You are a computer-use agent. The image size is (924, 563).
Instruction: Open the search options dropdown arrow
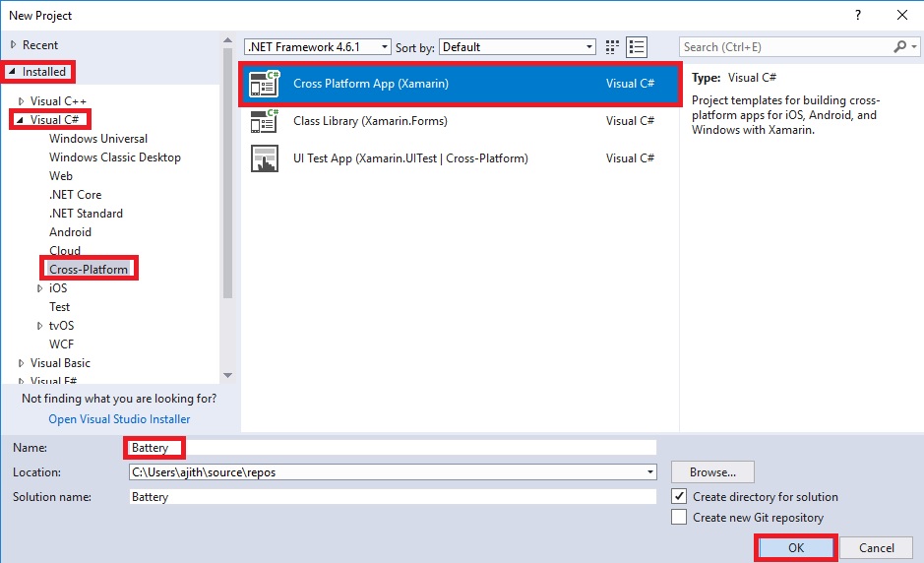tap(914, 46)
